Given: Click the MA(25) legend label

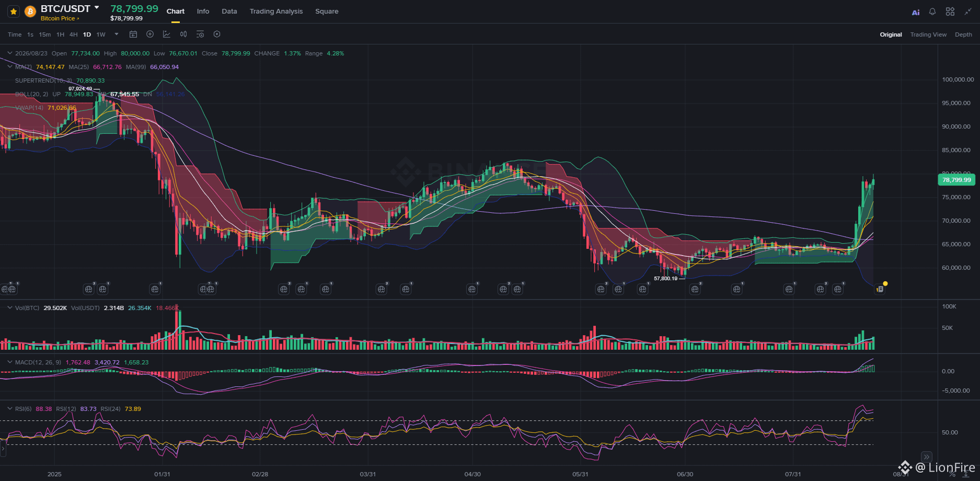Looking at the screenshot, I should coord(79,67).
